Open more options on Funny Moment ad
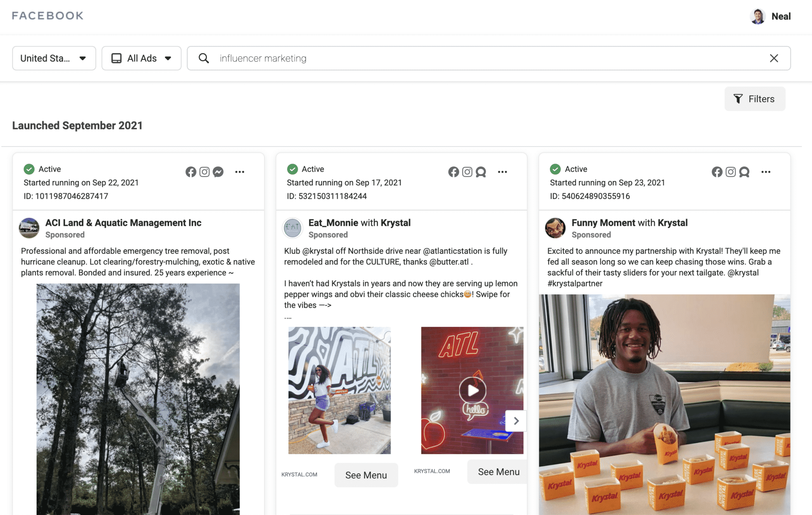Image resolution: width=812 pixels, height=515 pixels. (x=766, y=172)
